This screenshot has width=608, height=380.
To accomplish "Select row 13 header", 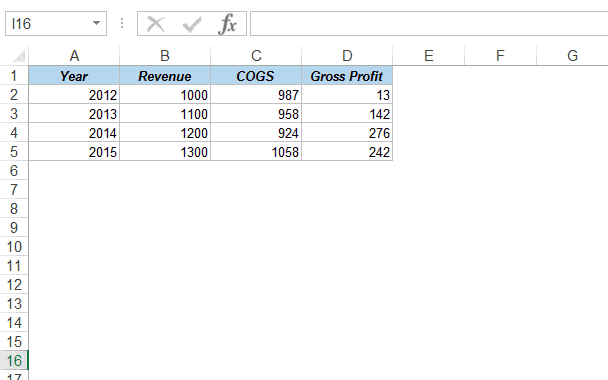I will [x=14, y=304].
